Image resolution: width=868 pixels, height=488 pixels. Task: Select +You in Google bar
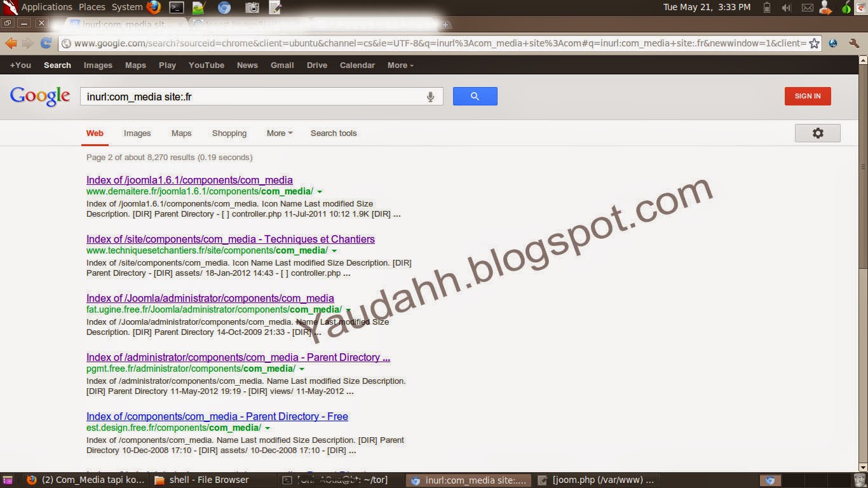point(20,65)
